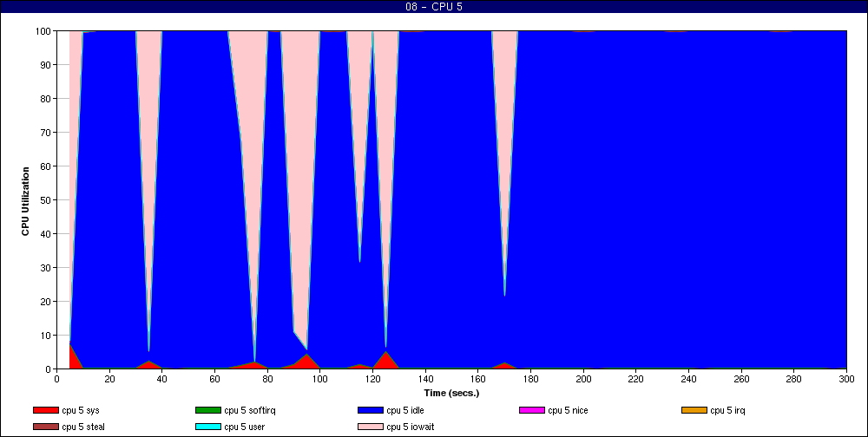Click the 50 label on the y-axis
The height and width of the screenshot is (437, 868).
point(47,199)
